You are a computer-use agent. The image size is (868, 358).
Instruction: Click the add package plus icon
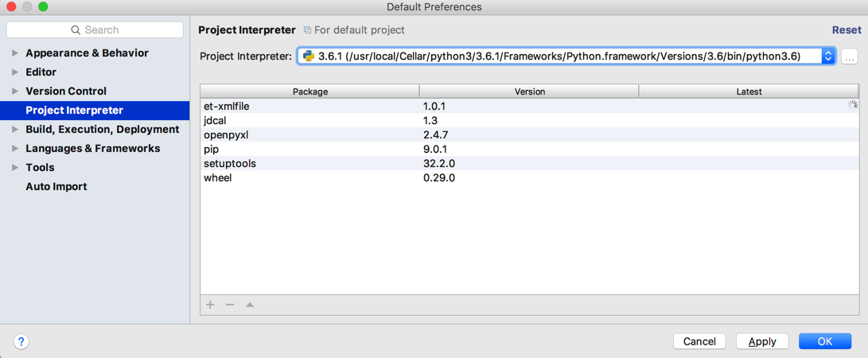pyautogui.click(x=210, y=305)
